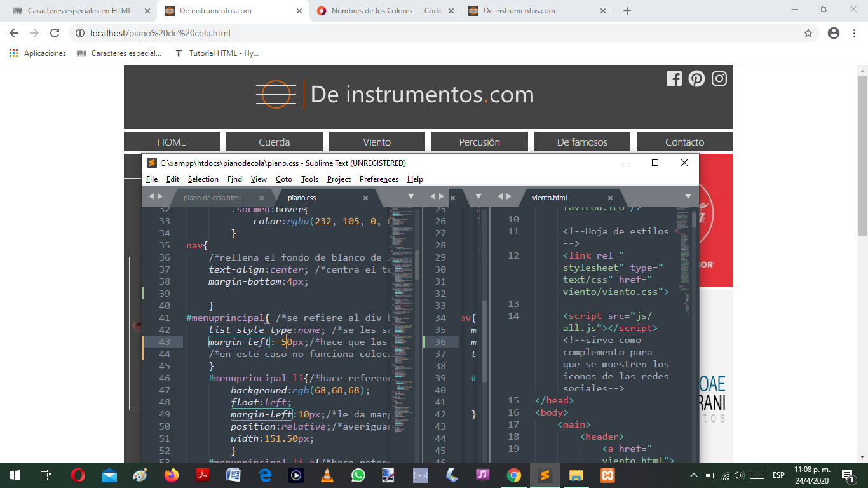Launch Microsoft Edge from the taskbar

point(265,475)
